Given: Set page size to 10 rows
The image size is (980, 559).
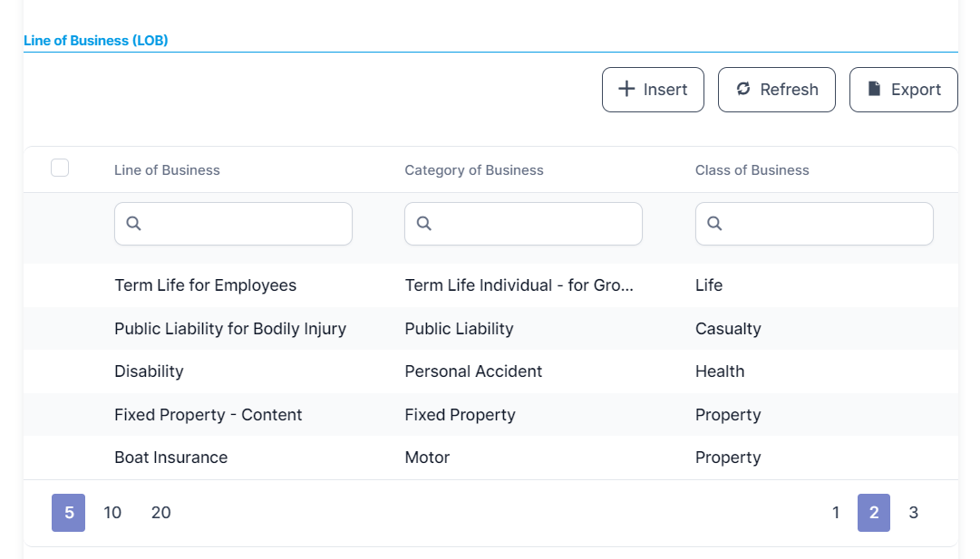Looking at the screenshot, I should pos(112,513).
